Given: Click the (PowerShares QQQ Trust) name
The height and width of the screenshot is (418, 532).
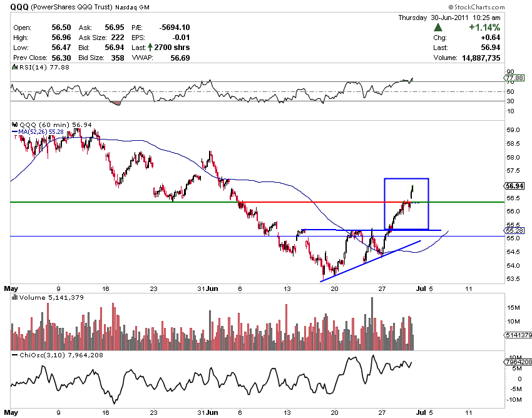Looking at the screenshot, I should tap(71, 7).
